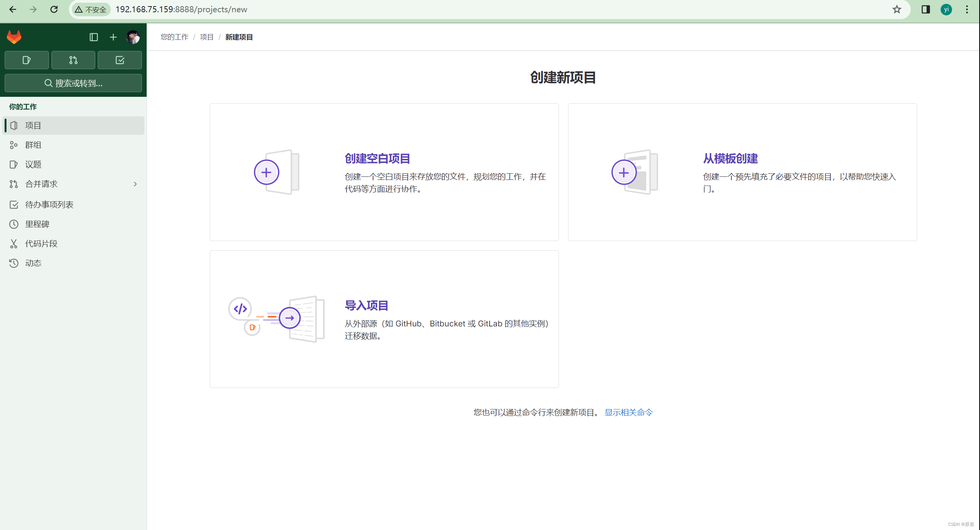980x530 pixels.
Task: Select 群组 in the sidebar
Action: point(33,145)
